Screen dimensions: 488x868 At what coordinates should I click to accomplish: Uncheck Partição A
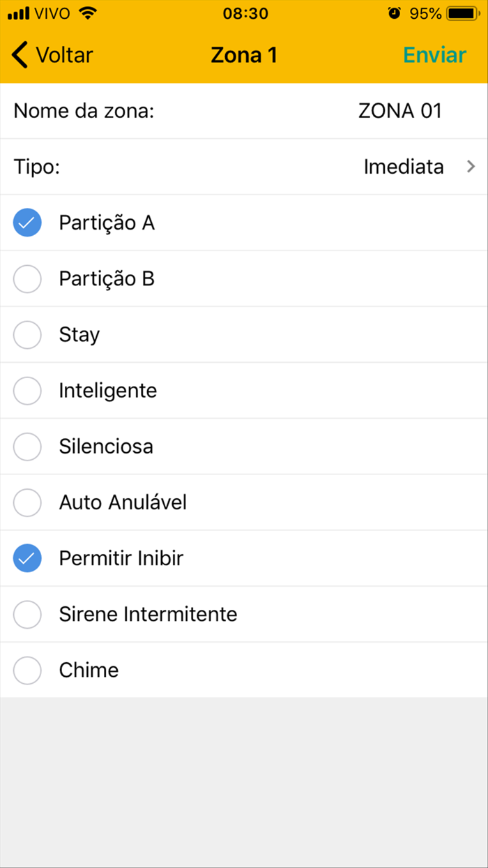pyautogui.click(x=26, y=223)
